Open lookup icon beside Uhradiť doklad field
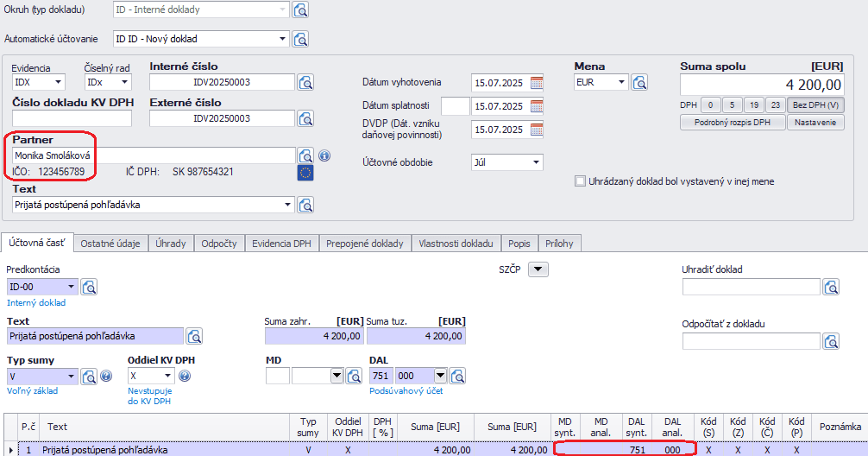 click(x=831, y=288)
